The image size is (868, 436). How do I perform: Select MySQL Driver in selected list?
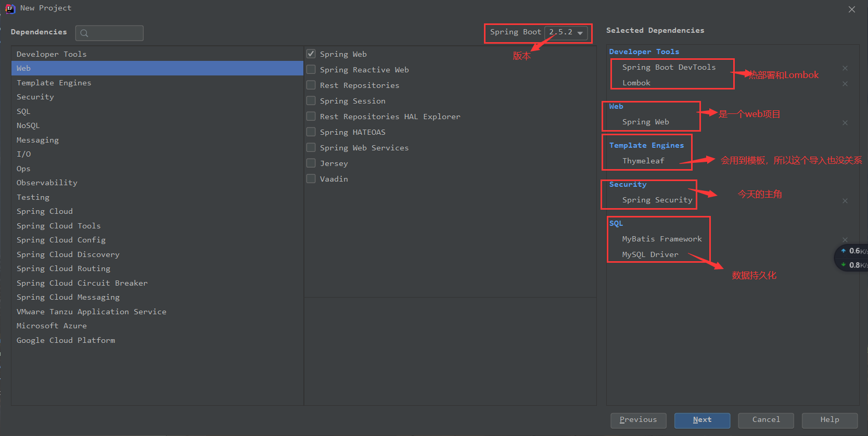[650, 254]
